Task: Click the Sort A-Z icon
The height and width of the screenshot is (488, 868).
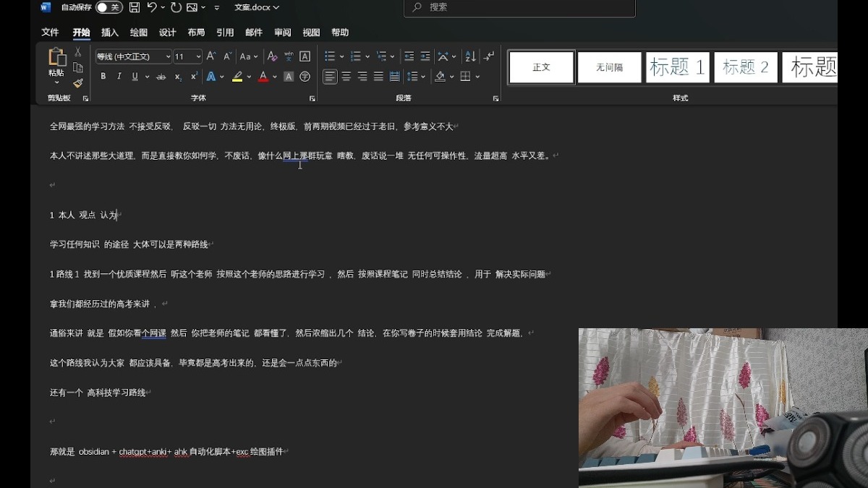Action: point(470,56)
